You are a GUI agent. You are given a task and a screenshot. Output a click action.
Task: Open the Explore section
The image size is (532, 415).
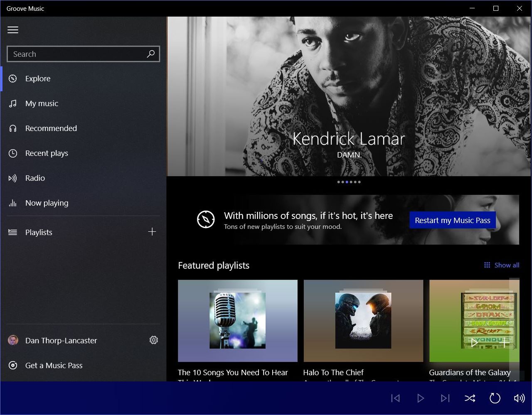point(84,79)
